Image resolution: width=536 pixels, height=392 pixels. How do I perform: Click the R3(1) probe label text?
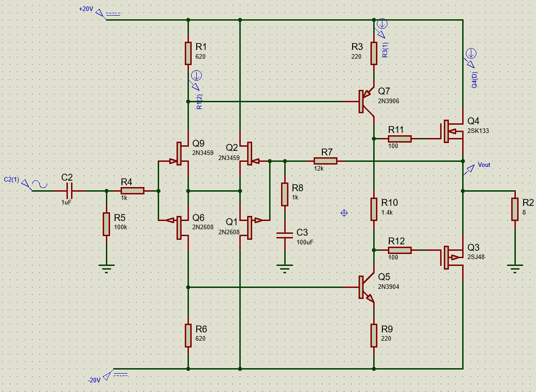385,50
